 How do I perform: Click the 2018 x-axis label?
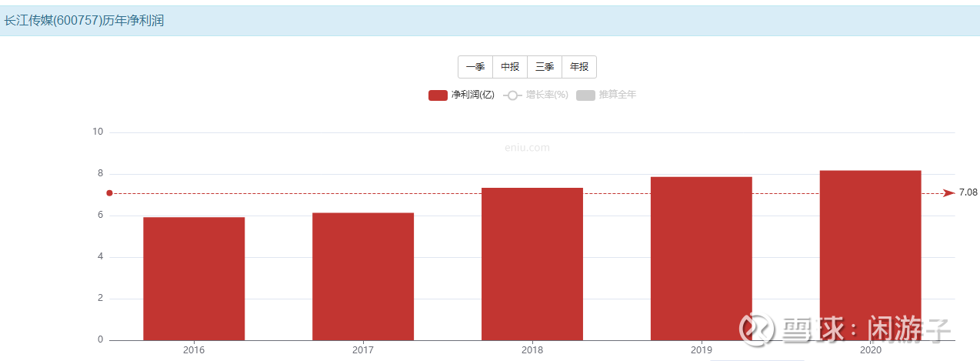(532, 350)
